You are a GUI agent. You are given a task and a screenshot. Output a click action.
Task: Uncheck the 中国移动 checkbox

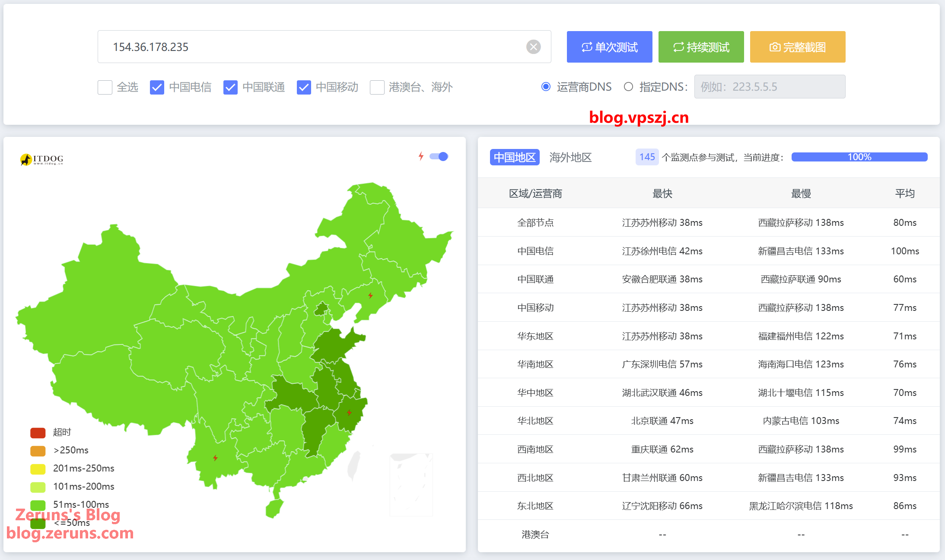point(304,87)
